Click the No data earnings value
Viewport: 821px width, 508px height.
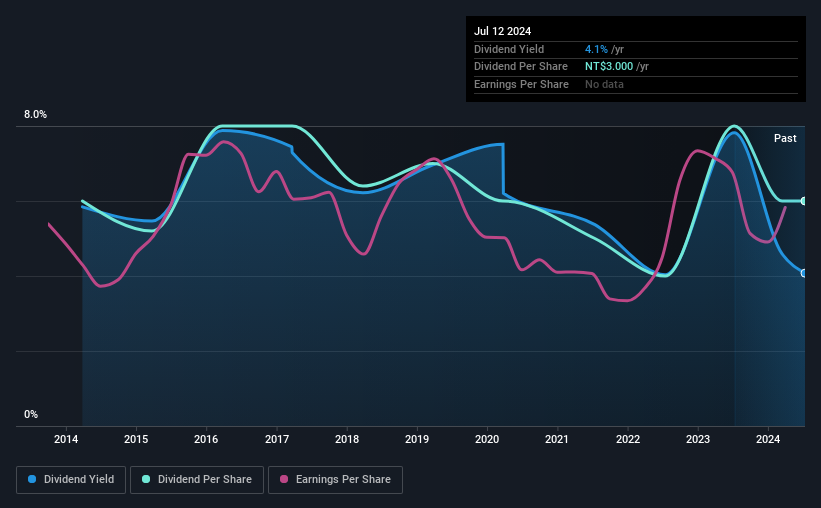pyautogui.click(x=604, y=84)
